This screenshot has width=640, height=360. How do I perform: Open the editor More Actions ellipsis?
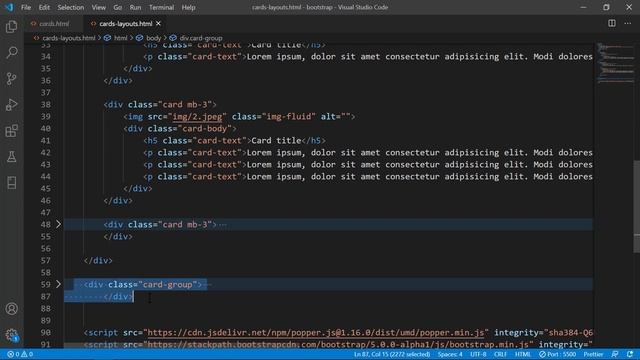(627, 23)
